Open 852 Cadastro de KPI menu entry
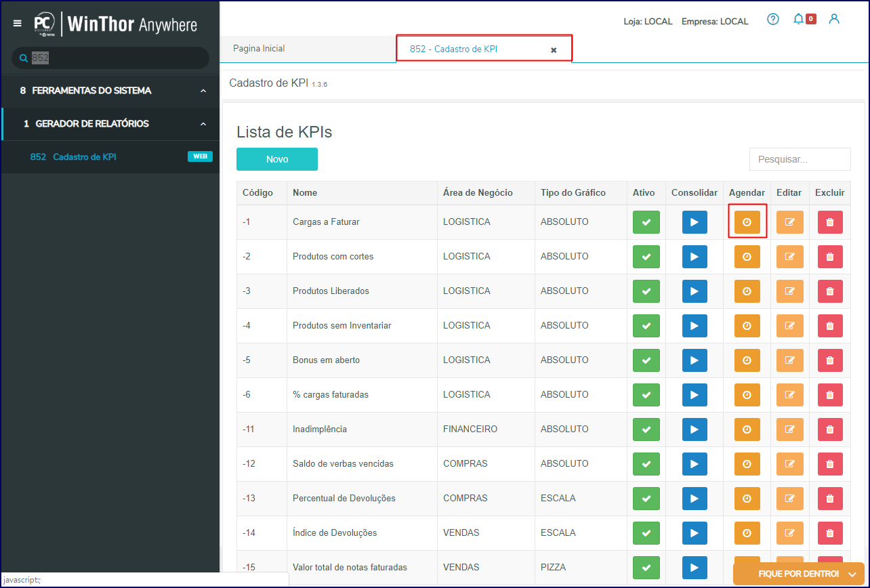 click(110, 156)
